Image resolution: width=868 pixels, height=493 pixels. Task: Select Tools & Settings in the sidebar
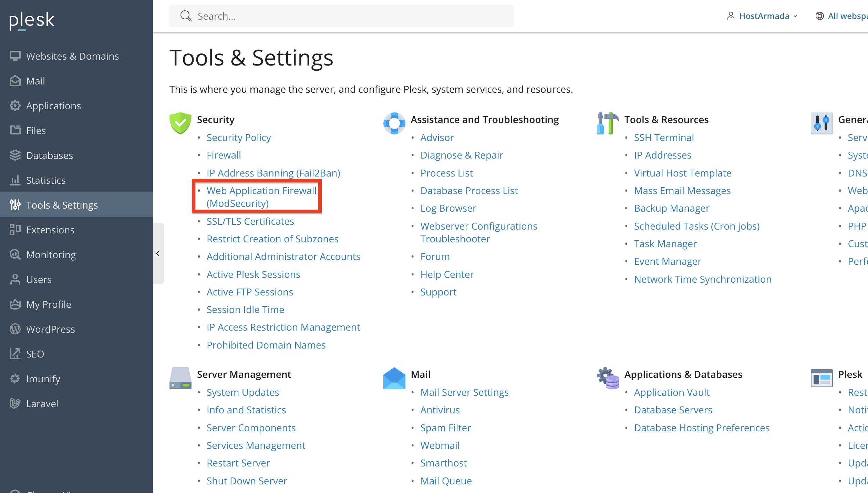click(x=62, y=205)
